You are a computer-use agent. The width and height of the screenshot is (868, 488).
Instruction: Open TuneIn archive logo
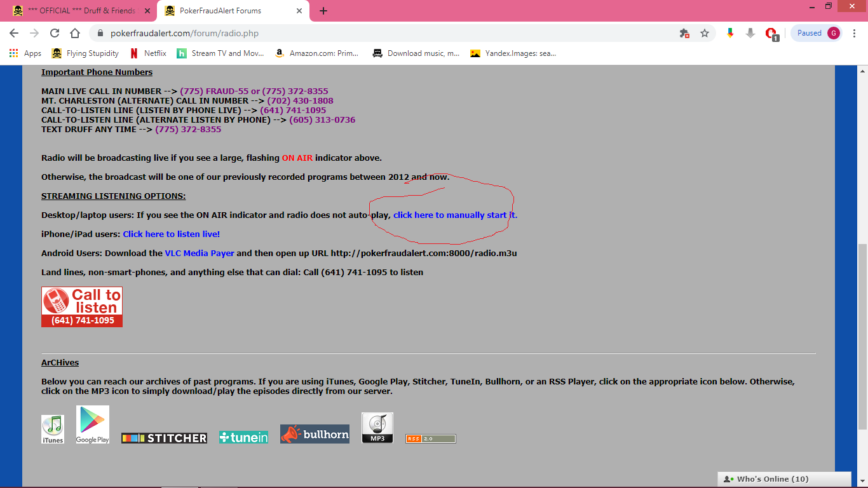[x=243, y=437]
